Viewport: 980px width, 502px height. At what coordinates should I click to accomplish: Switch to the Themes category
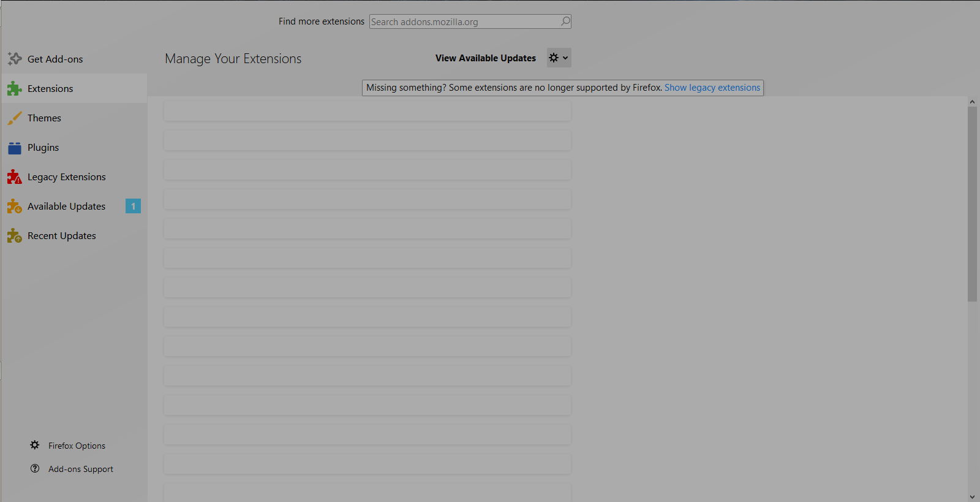click(x=73, y=118)
